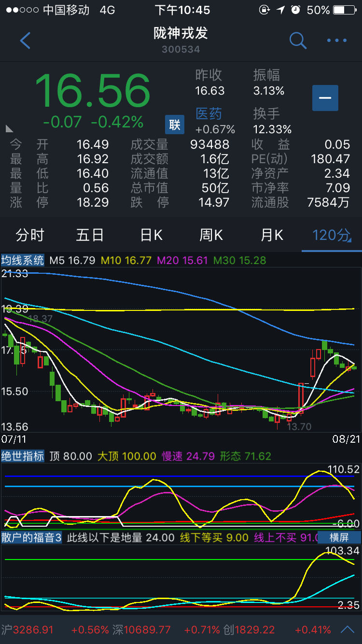
Task: Tap the battery indicator in status bar
Action: [346, 10]
